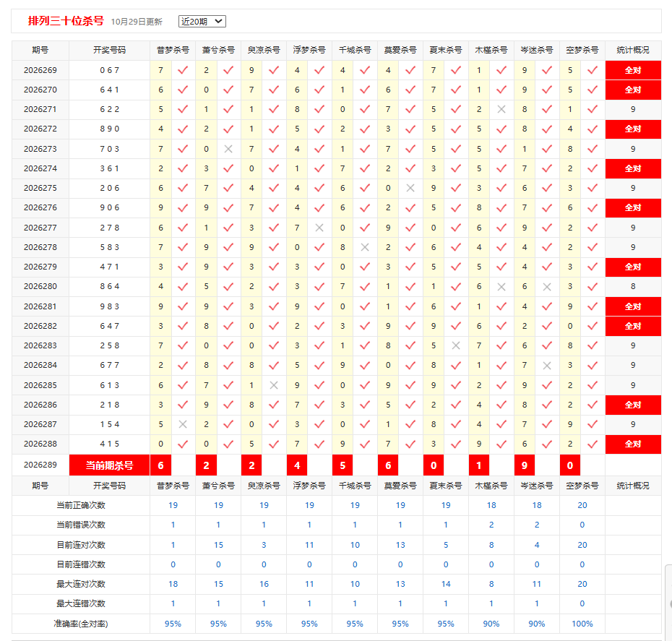Click the 目前连对次数 row label
The image size is (672, 641).
click(81, 545)
